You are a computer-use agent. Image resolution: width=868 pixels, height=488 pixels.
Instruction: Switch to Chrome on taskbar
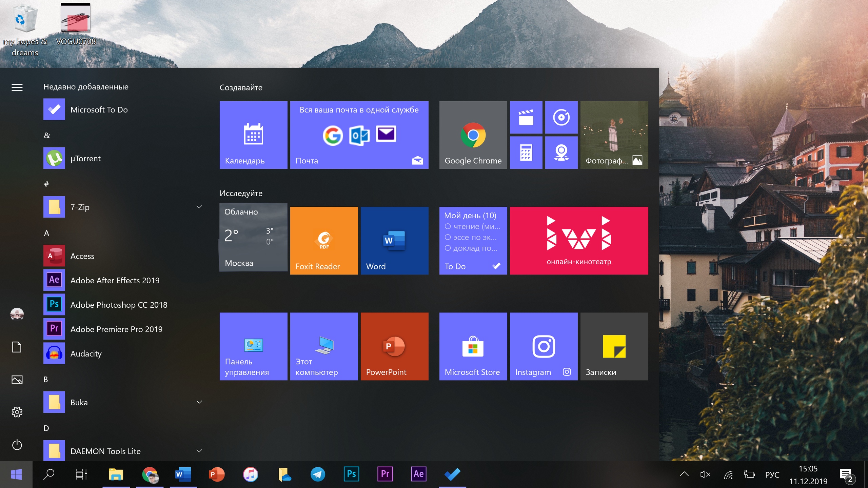click(x=150, y=474)
